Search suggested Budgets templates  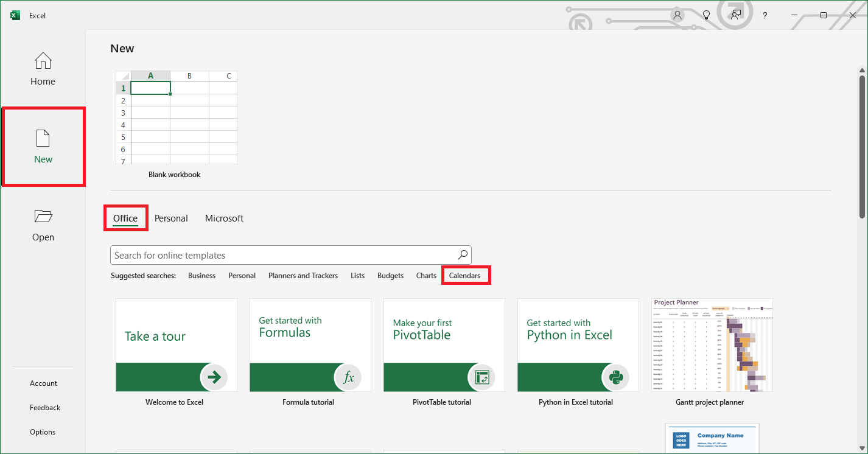click(390, 276)
